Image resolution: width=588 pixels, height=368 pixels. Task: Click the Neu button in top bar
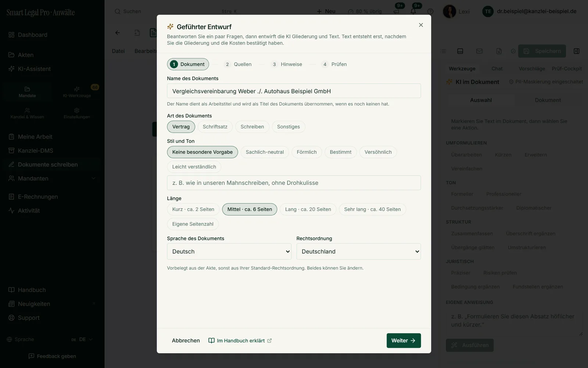click(x=326, y=11)
